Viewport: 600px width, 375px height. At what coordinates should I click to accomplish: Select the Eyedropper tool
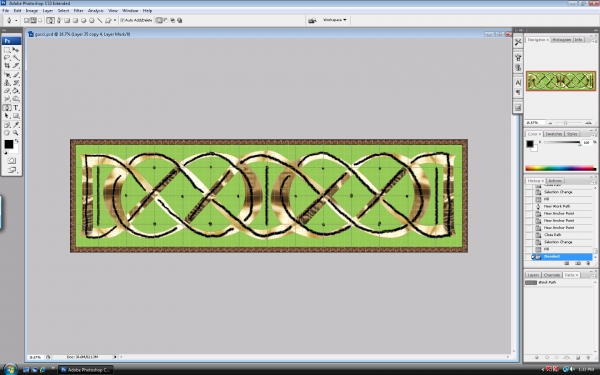[16, 125]
